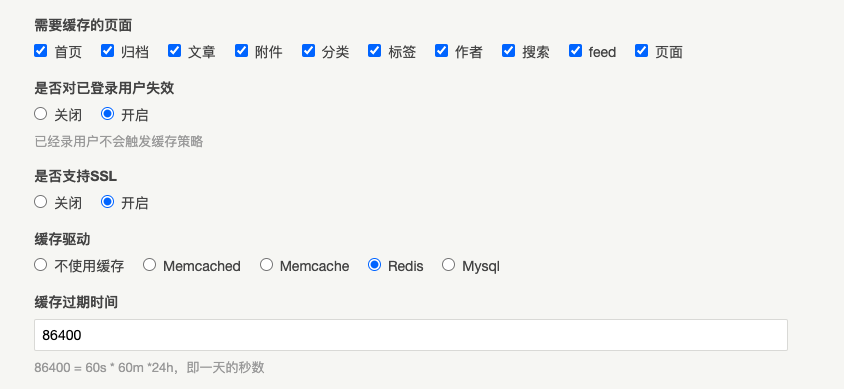Click the 缓存过期时间 label
844x389 pixels.
click(76, 302)
